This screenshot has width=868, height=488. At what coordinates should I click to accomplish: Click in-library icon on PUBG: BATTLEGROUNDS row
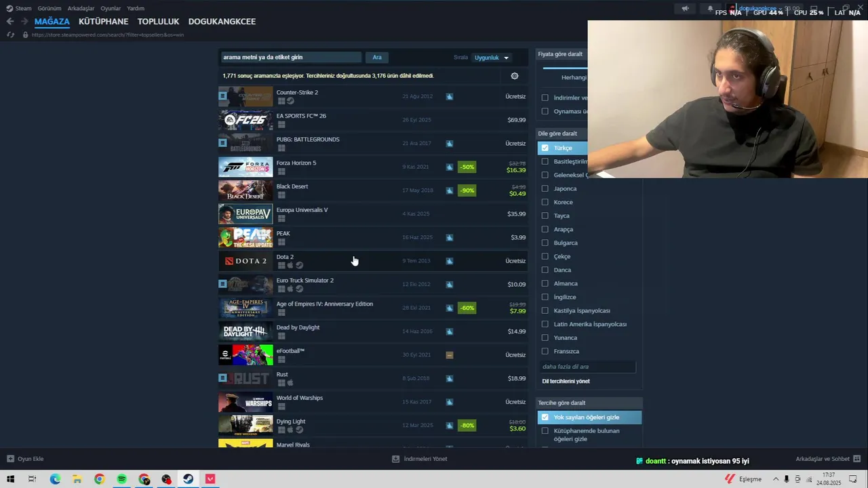click(222, 143)
